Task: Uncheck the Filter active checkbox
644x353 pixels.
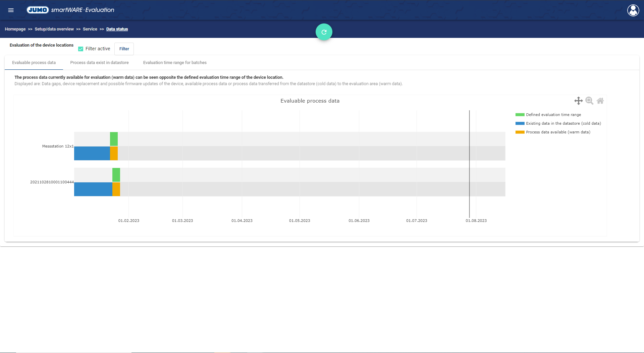Action: click(x=80, y=49)
